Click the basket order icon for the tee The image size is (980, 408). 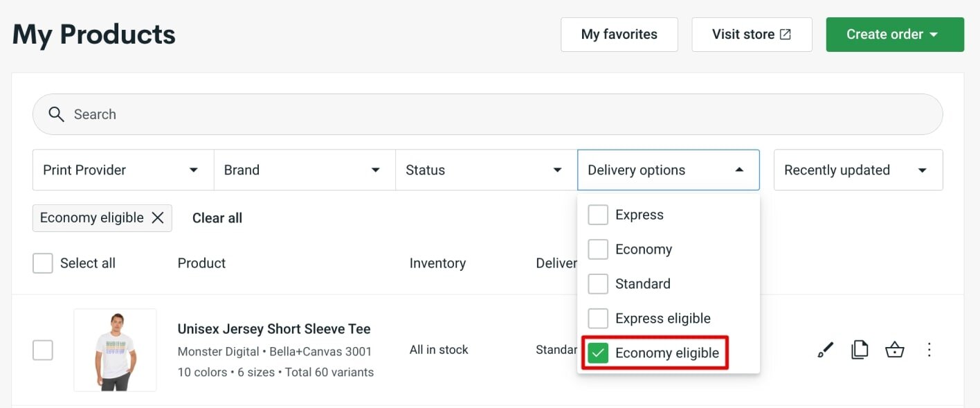[895, 350]
